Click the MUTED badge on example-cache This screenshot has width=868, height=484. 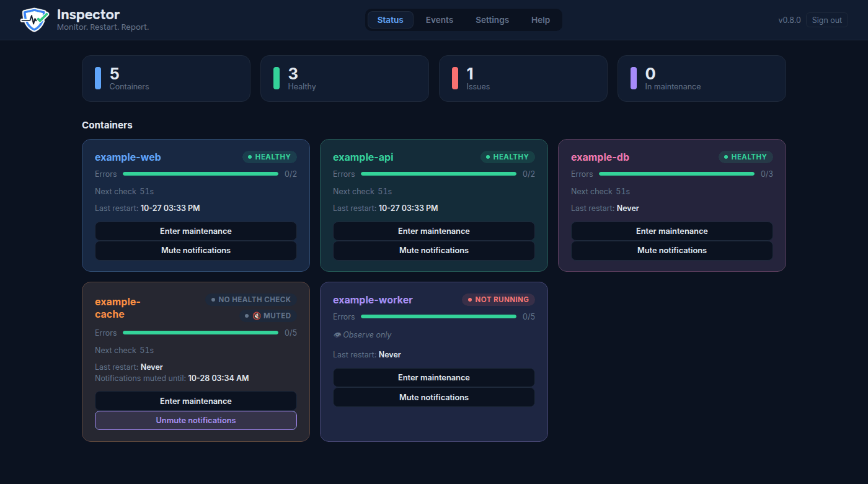268,316
